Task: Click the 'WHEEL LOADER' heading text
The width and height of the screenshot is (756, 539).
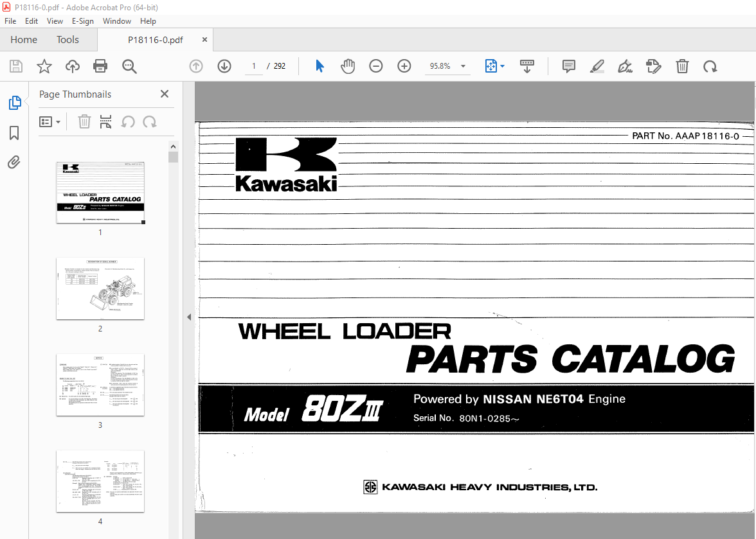Action: point(345,331)
